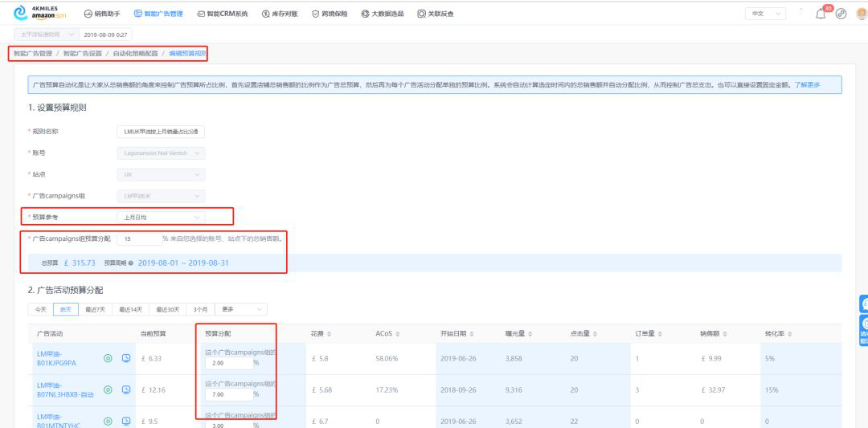This screenshot has width=868, height=428.
Task: Open the 智能CRM系统 menu
Action: (x=223, y=14)
